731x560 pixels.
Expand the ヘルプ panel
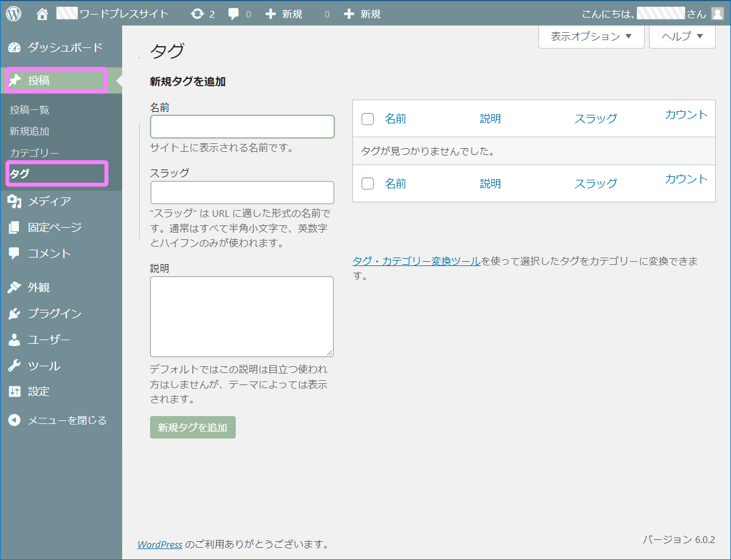(682, 36)
